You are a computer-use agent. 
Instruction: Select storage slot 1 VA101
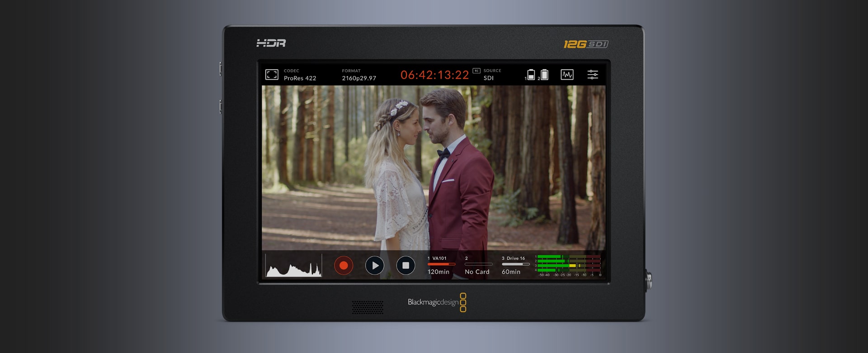440,265
